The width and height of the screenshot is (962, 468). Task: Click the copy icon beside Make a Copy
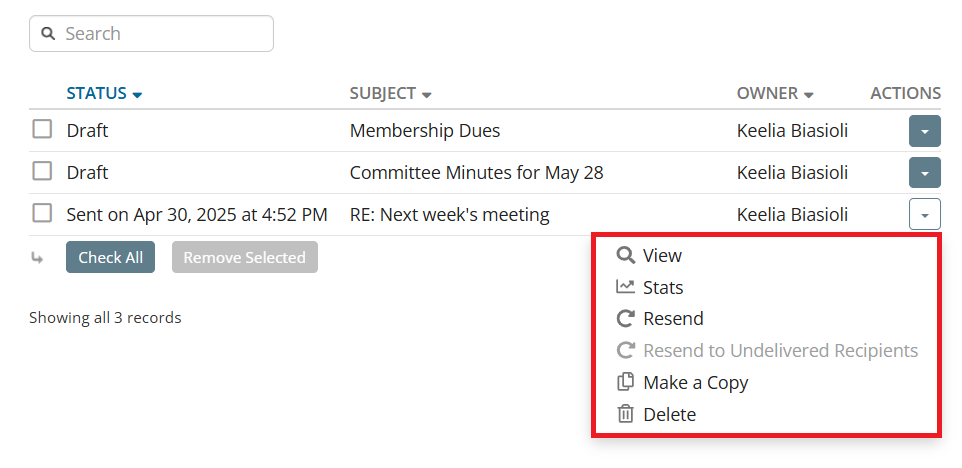pyautogui.click(x=626, y=382)
